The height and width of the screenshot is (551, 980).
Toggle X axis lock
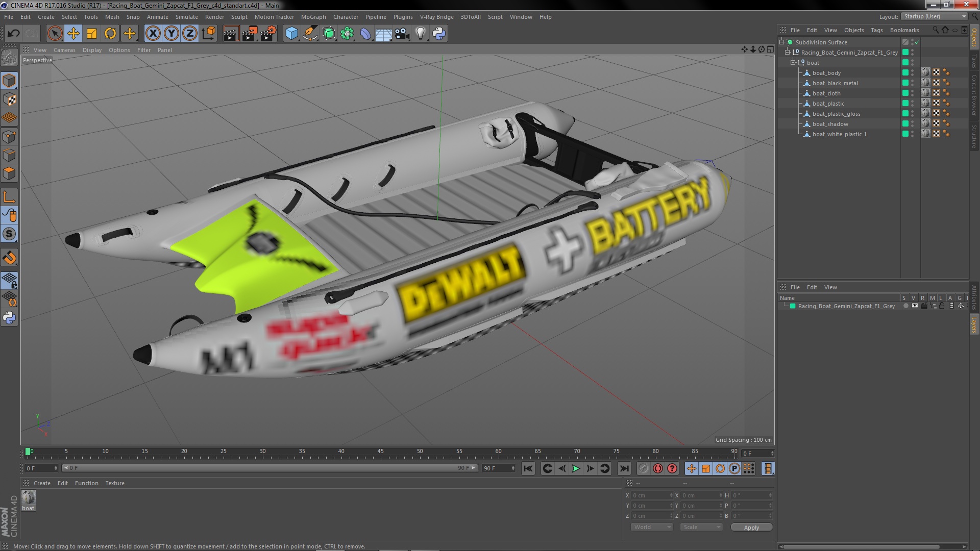click(x=153, y=34)
